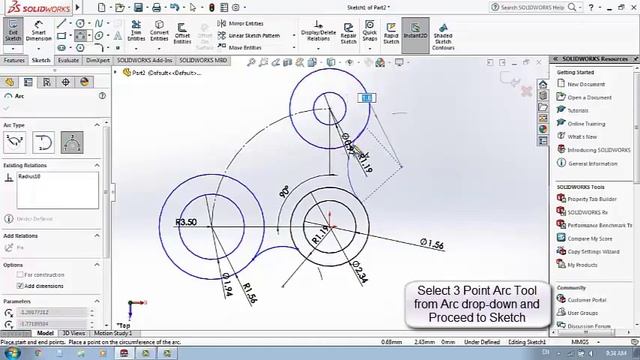Screen dimensions: 640x360
Task: Switch to the Evaluate tab
Action: tap(68, 60)
